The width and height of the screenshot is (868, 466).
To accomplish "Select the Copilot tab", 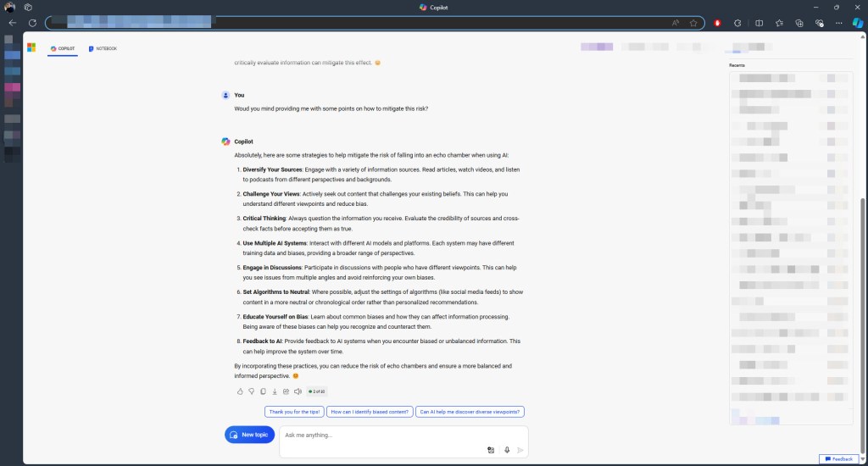I will pos(63,48).
